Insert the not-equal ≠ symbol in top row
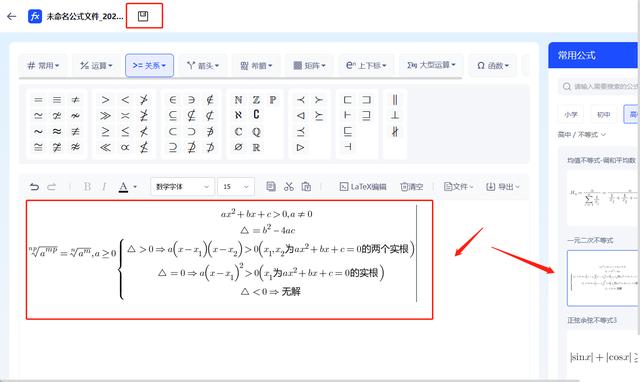The height and width of the screenshot is (382, 640). tap(76, 100)
